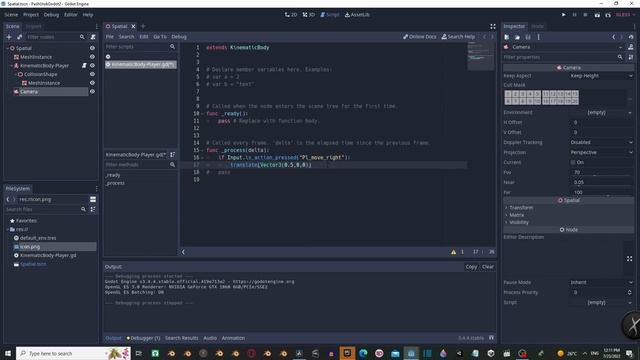Clear the output log

[488, 267]
